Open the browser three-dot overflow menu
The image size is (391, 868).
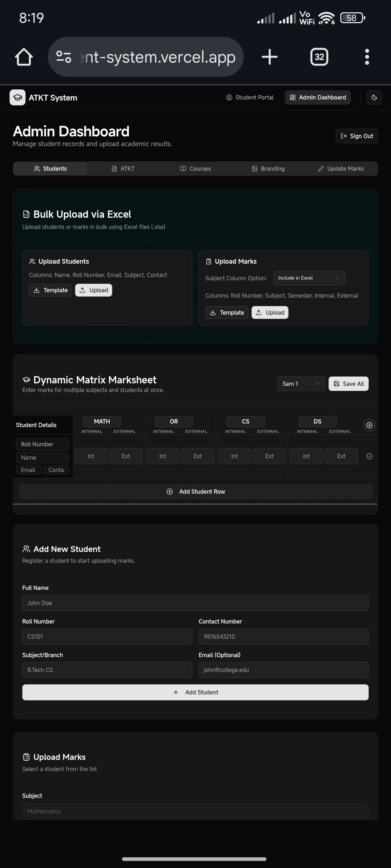pos(367,57)
